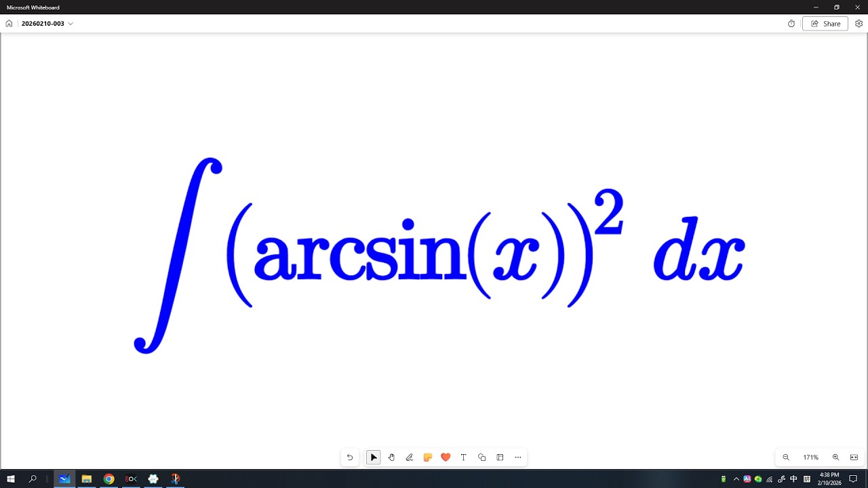Select the pointer (Select) tool
This screenshot has width=868, height=488.
pos(374,457)
